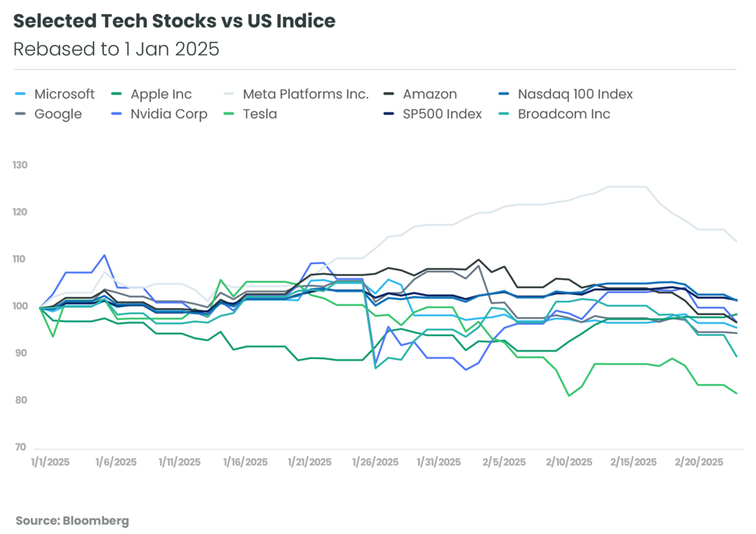Click the 'Source: Bloomberg' footer text
This screenshot has height=534, width=756.
pos(72,520)
